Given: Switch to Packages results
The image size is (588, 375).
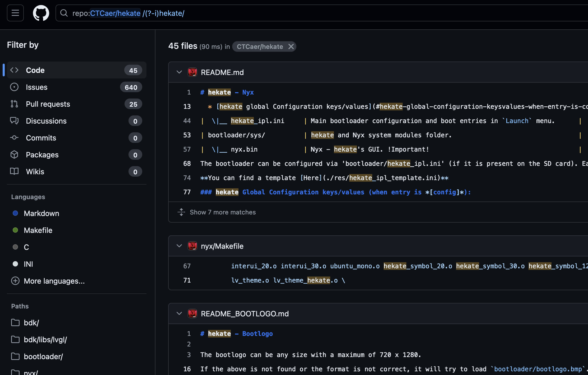Looking at the screenshot, I should pos(77,154).
